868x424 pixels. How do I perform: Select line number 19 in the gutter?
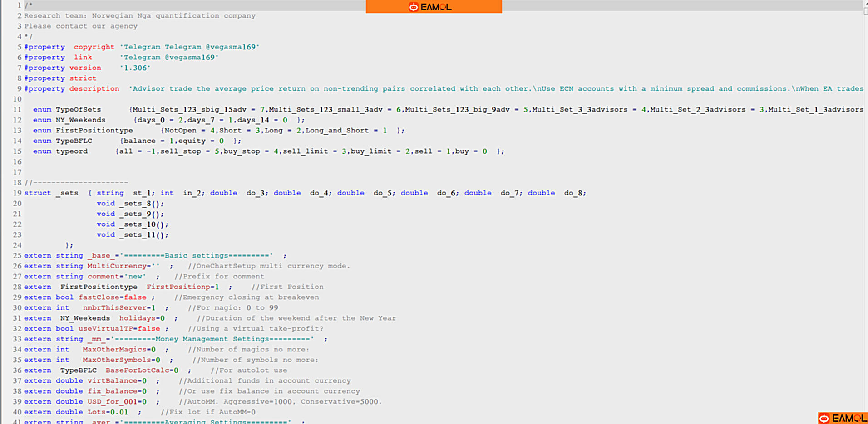click(x=17, y=193)
